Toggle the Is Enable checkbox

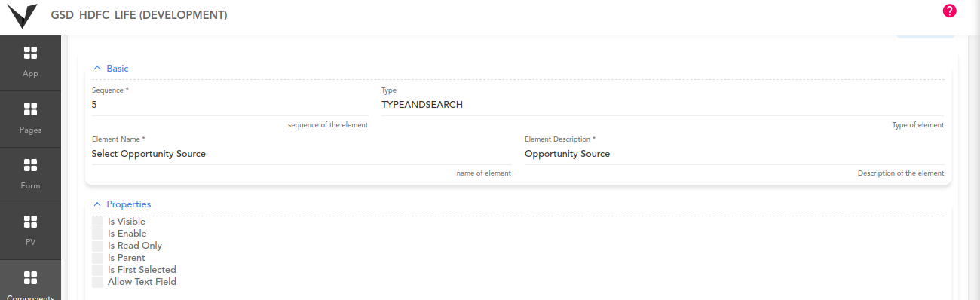97,234
